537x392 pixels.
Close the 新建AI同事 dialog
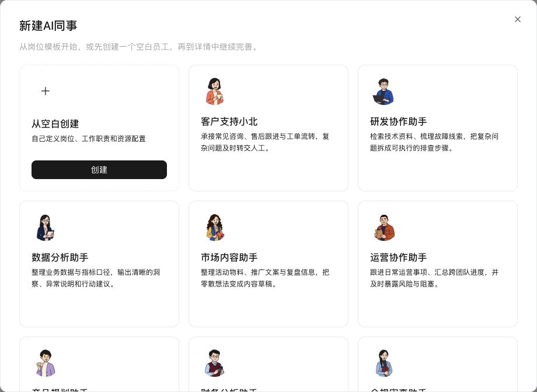click(x=518, y=19)
